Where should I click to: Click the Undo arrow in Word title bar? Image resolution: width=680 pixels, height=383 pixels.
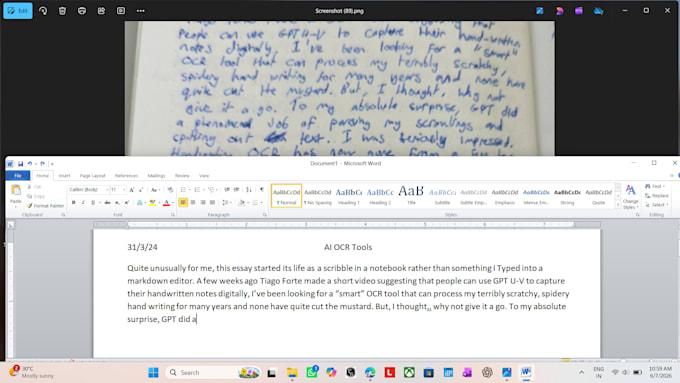[x=29, y=164]
